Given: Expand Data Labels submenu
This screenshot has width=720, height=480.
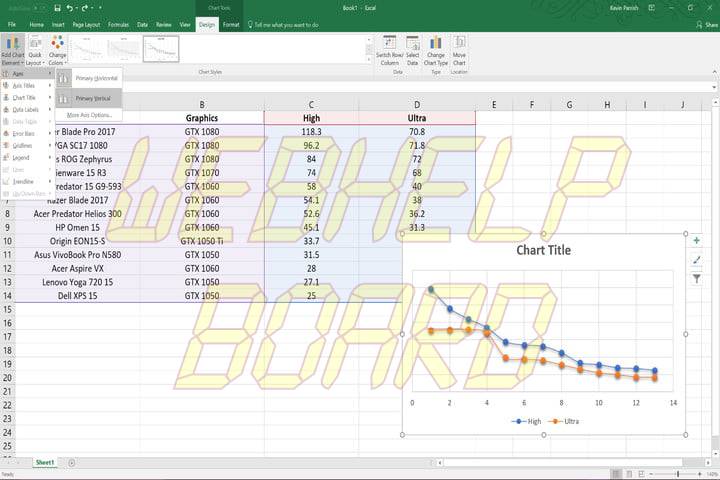Looking at the screenshot, I should [28, 109].
